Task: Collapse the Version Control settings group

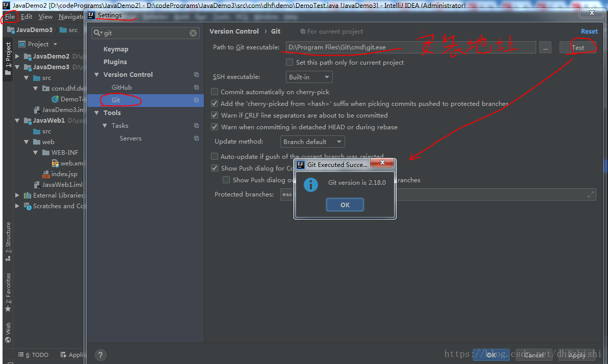Action: pyautogui.click(x=96, y=75)
